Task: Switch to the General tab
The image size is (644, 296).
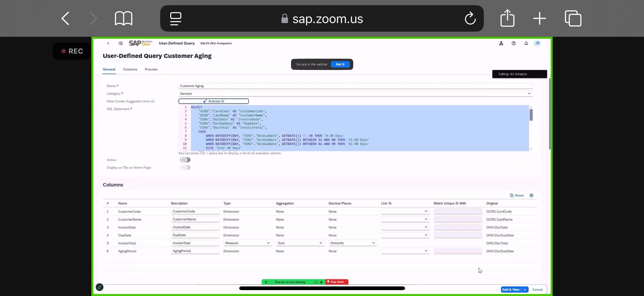Action: click(x=109, y=69)
